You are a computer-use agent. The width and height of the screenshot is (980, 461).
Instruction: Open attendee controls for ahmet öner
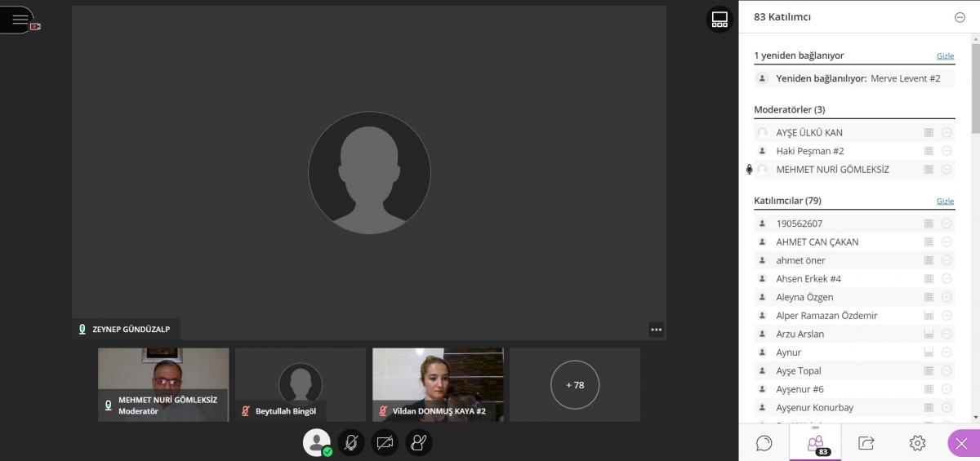click(x=947, y=260)
